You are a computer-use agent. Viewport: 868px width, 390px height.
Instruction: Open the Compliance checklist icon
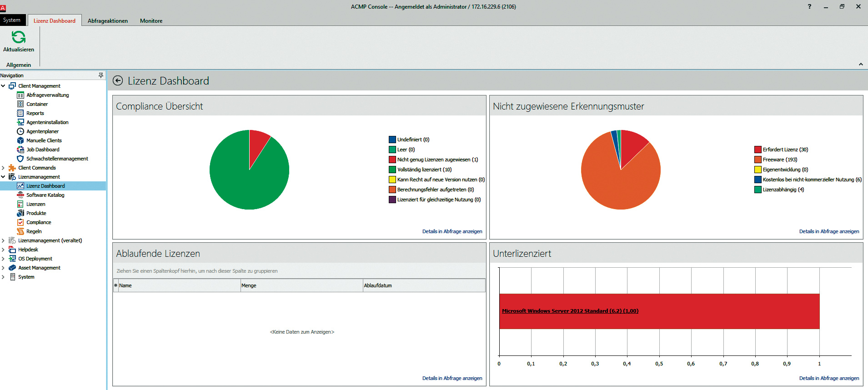20,222
